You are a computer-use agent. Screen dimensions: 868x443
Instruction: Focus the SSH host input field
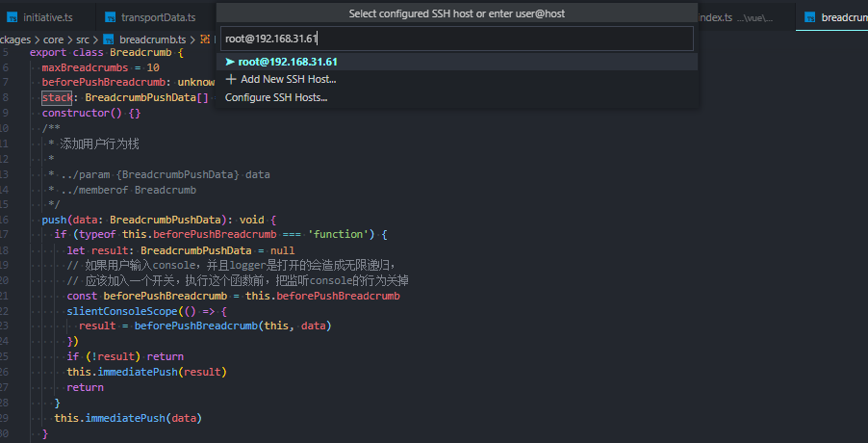[x=456, y=39]
